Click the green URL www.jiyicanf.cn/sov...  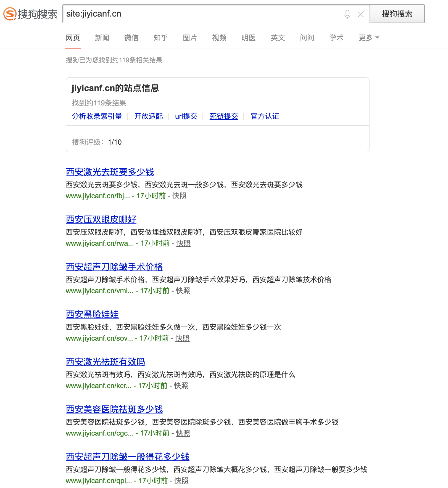point(99,338)
